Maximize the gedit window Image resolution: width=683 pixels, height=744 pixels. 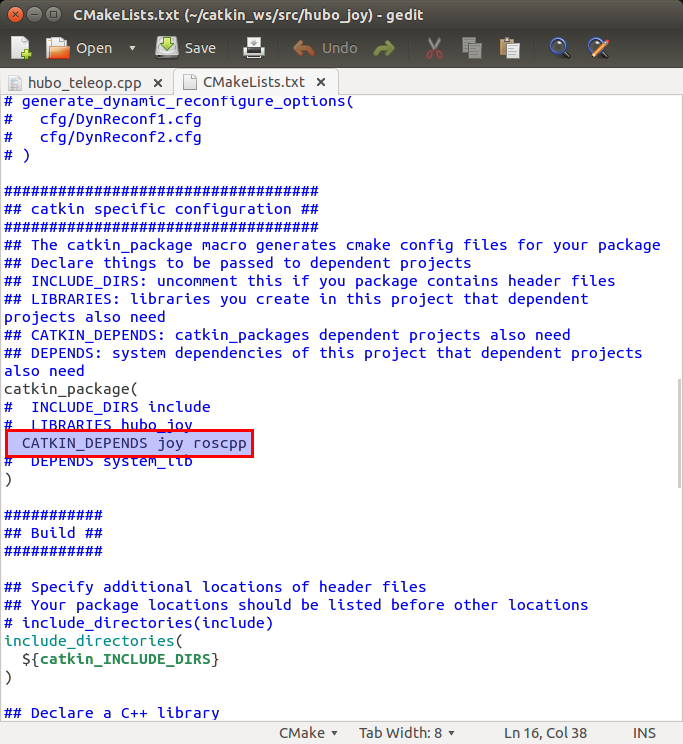pyautogui.click(x=54, y=14)
